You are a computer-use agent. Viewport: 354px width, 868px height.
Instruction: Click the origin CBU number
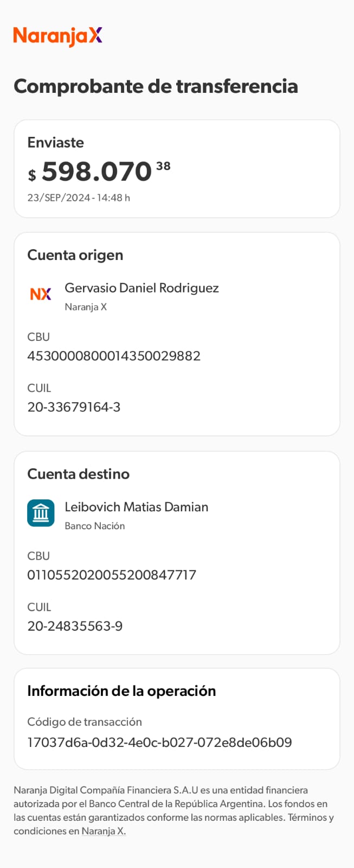[114, 356]
